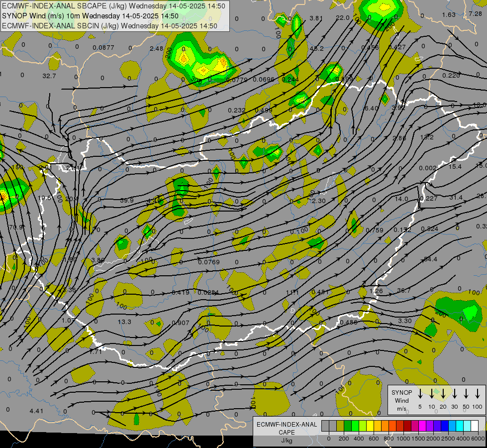Click the map value 3.30

click(x=405, y=321)
